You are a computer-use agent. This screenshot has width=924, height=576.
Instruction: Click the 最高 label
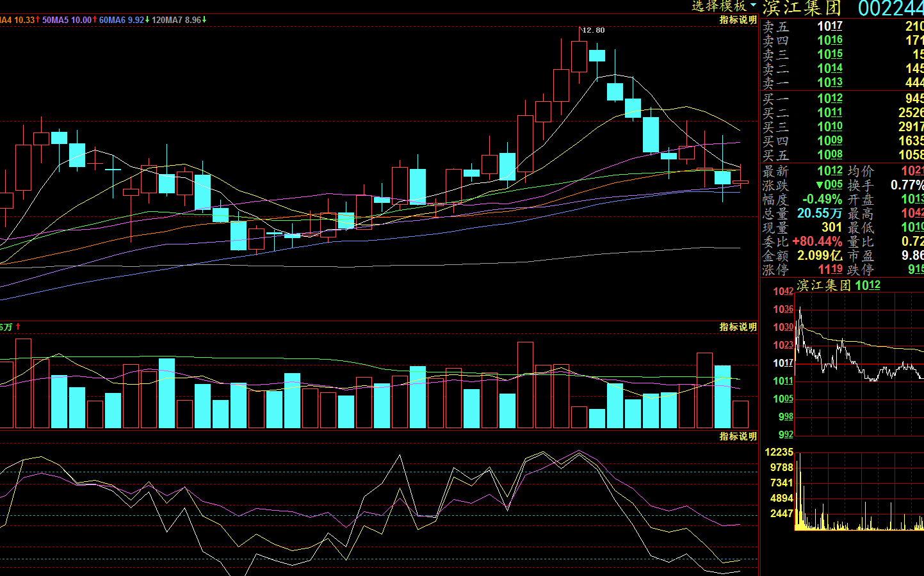point(861,213)
